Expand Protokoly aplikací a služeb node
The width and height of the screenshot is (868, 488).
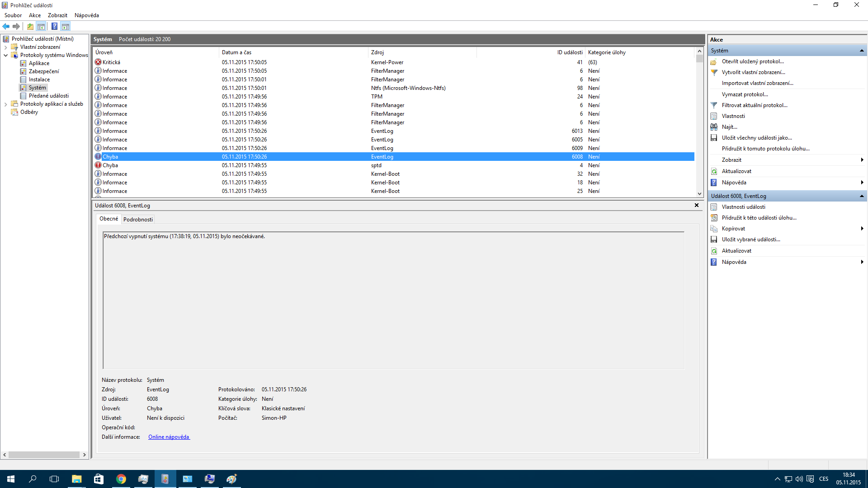(5, 104)
